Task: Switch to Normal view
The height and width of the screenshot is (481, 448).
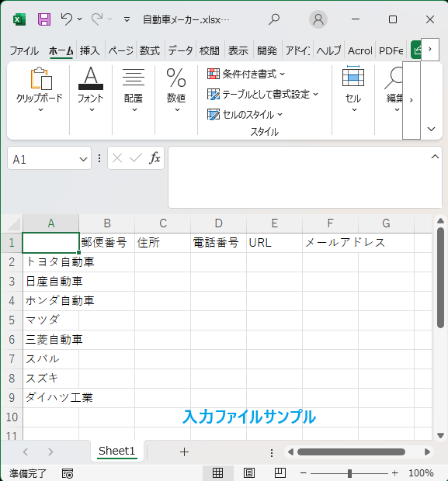Action: (x=217, y=473)
